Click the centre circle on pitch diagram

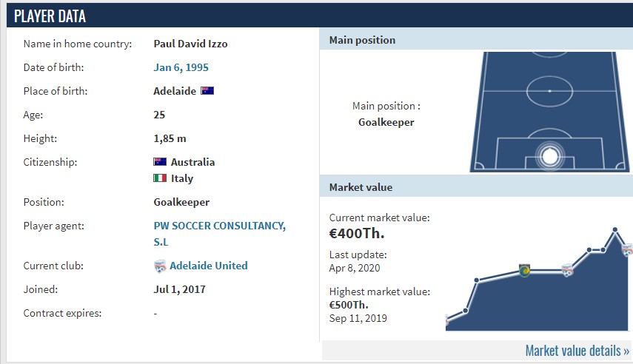(549, 91)
